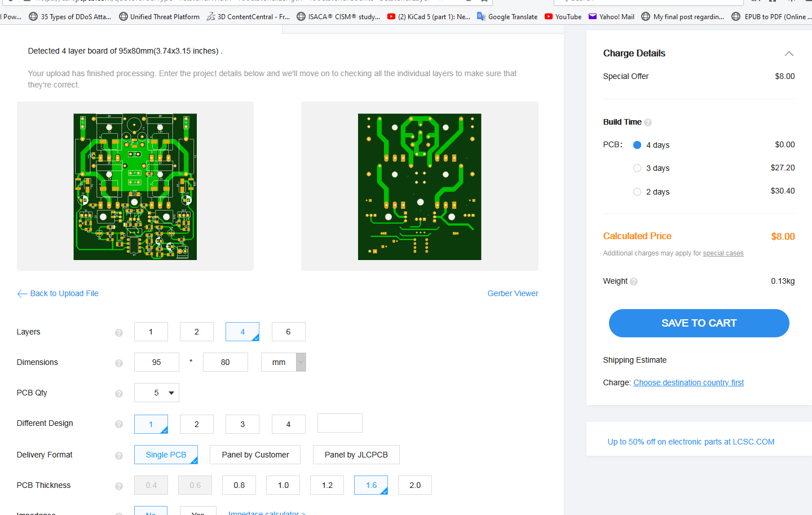Choose 1 layer option
This screenshot has width=812, height=515.
click(x=151, y=332)
